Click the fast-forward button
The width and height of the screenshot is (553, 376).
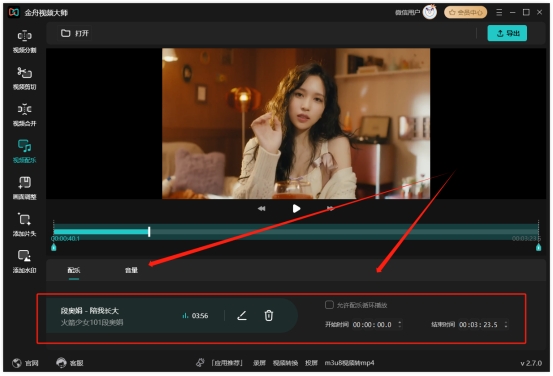pos(330,209)
